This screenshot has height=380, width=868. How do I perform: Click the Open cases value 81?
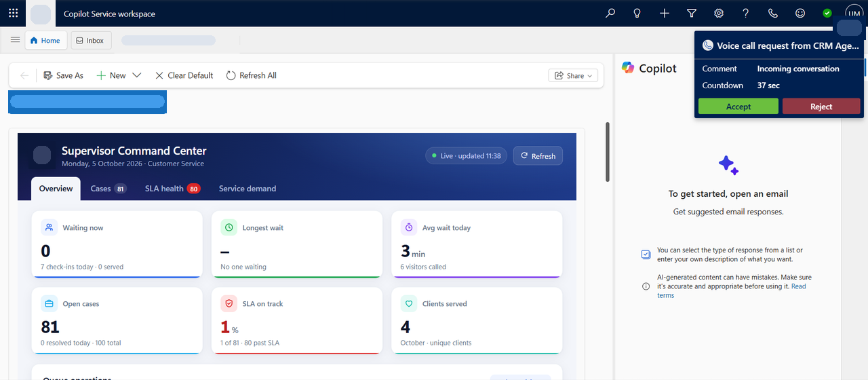[50, 327]
